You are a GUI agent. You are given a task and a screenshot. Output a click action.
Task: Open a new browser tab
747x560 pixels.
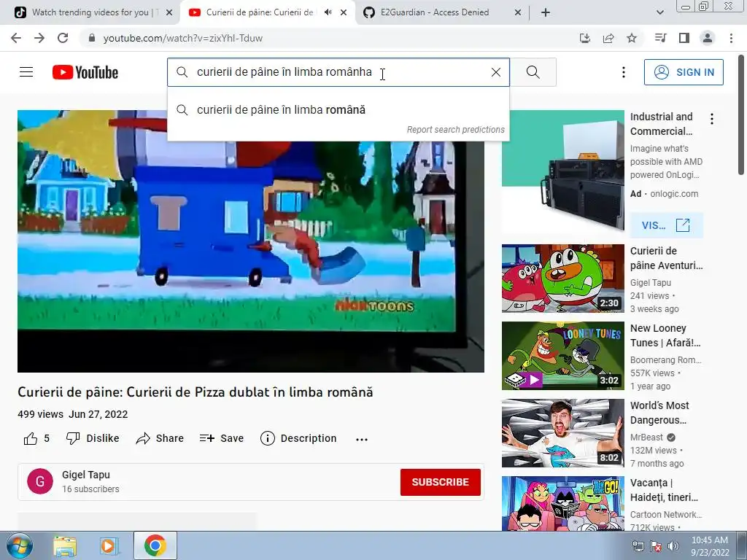tap(546, 13)
